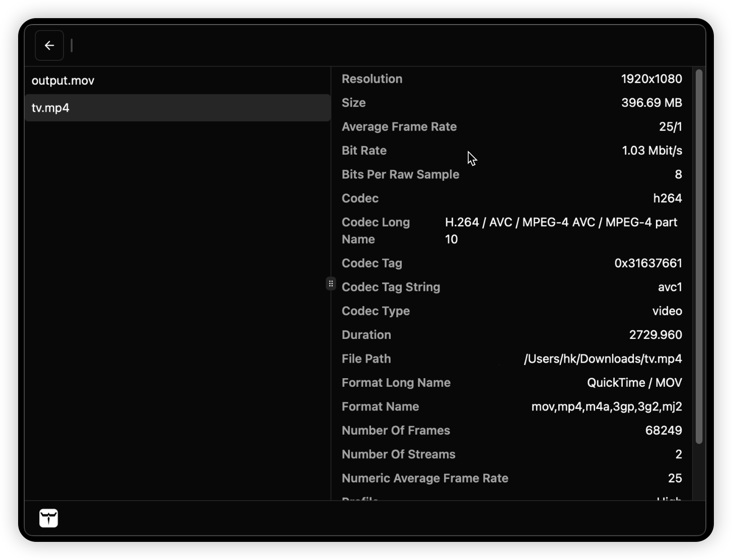Select output.mov in the file list
The height and width of the screenshot is (560, 732).
[x=63, y=81]
